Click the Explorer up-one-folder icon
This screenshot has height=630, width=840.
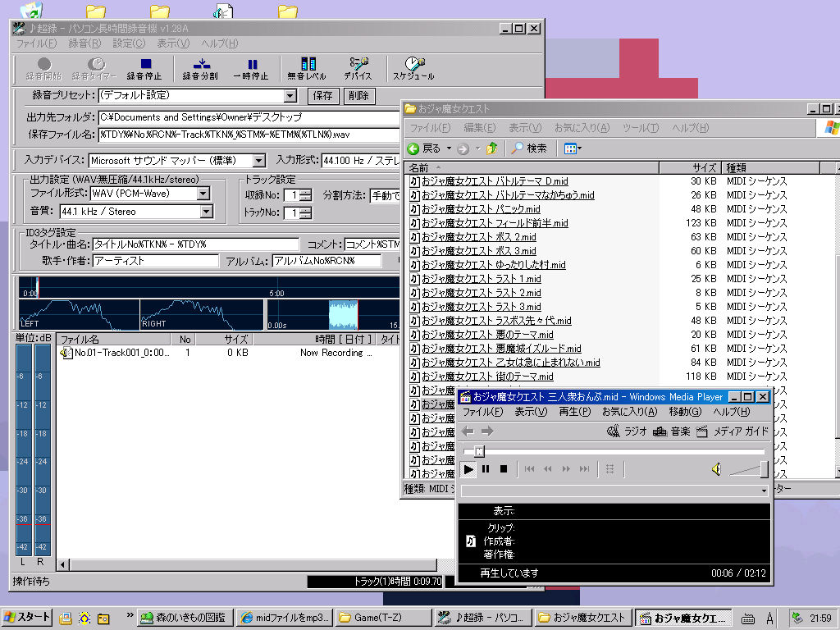[492, 148]
